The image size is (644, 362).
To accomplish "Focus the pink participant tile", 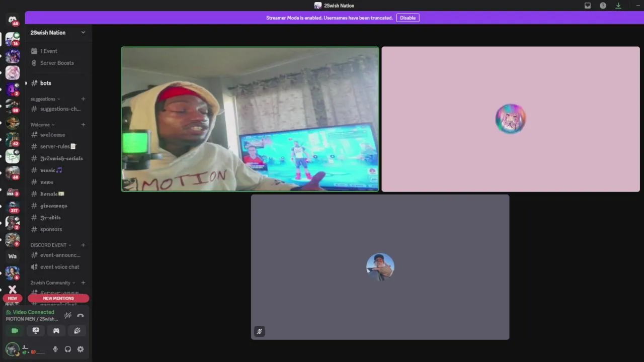I will pos(511,119).
